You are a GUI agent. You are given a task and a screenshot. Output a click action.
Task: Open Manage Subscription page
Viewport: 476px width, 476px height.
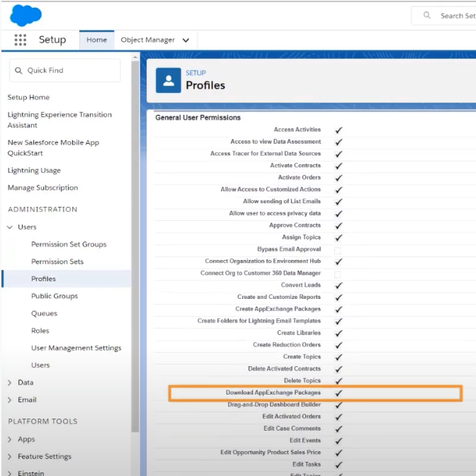tap(42, 188)
